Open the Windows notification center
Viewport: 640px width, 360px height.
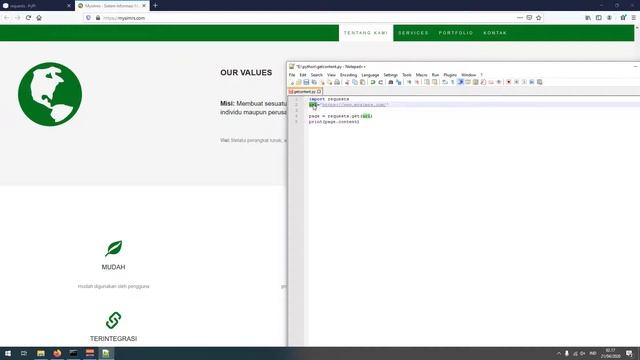629,353
